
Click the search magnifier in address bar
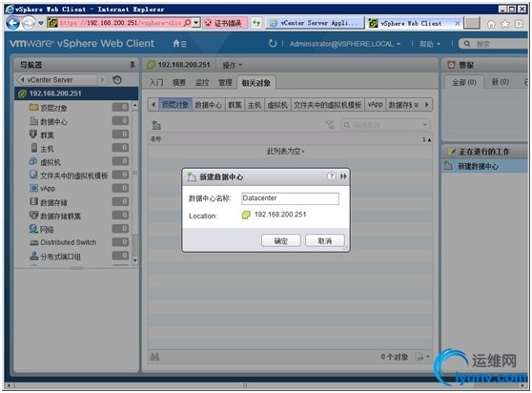pyautogui.click(x=187, y=23)
